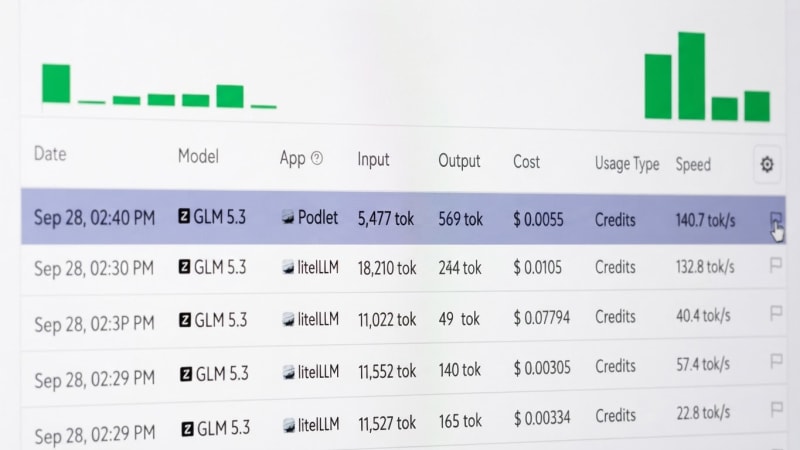800x450 pixels.
Task: Click the $ 0.0105 cost cell
Action: (537, 267)
